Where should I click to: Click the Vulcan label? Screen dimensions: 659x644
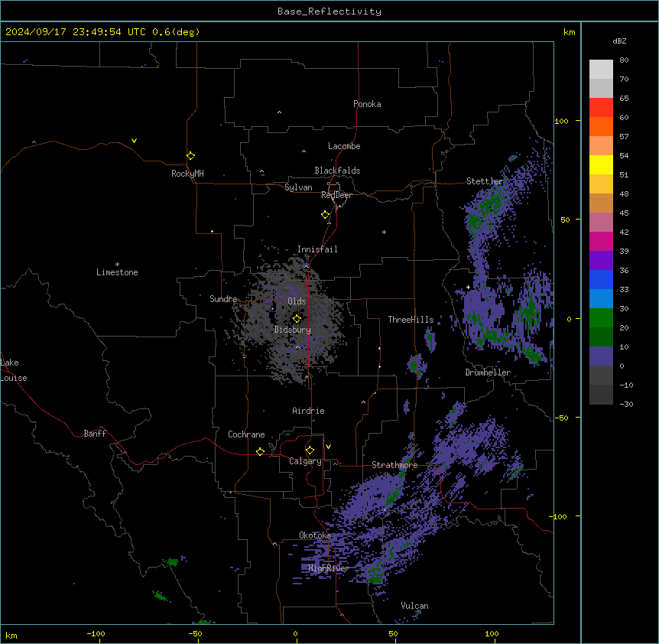point(415,606)
